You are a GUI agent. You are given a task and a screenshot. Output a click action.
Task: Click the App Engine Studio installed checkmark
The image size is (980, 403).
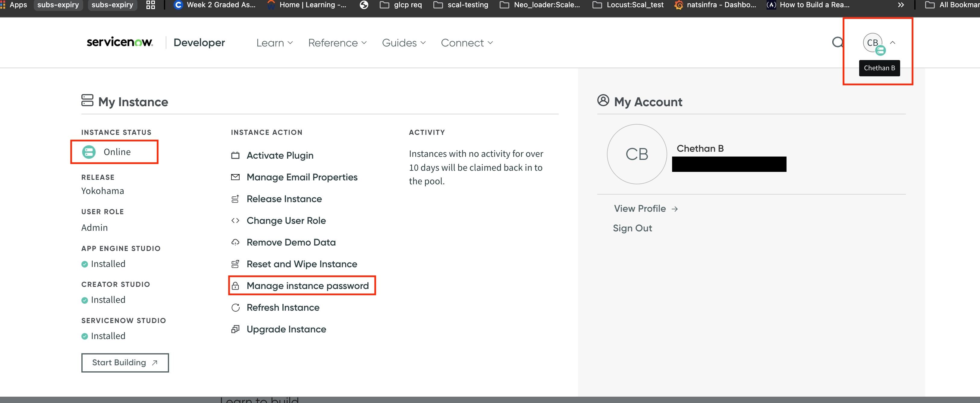(85, 264)
